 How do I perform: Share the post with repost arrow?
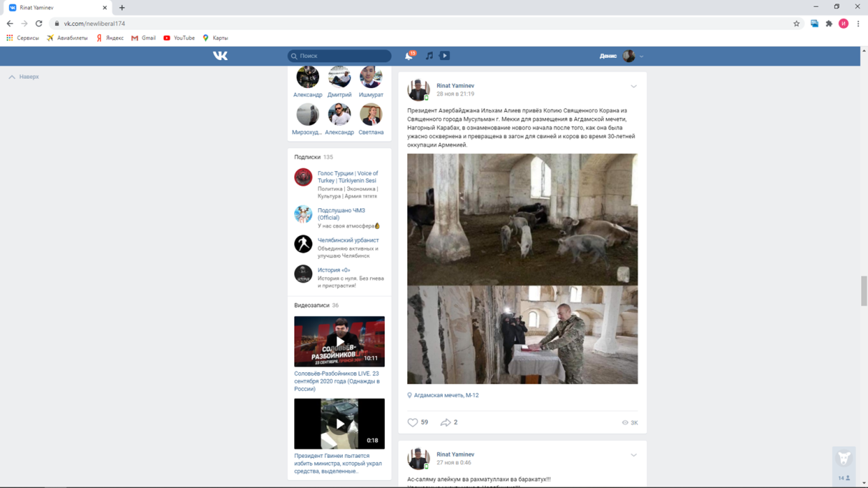click(446, 422)
